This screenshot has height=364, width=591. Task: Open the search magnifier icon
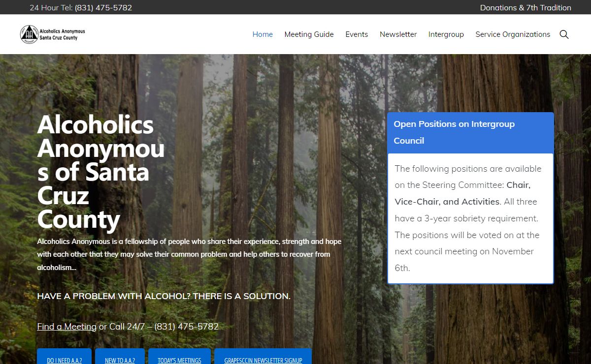[x=564, y=34]
